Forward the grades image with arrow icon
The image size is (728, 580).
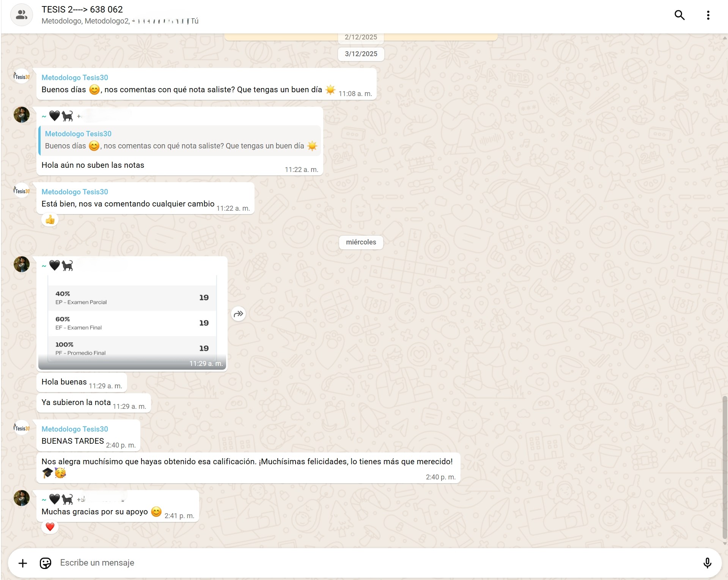tap(238, 314)
